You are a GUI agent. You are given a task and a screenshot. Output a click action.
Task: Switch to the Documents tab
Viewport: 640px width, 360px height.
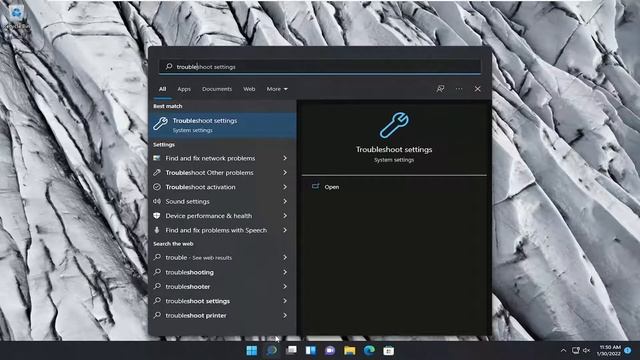[x=217, y=89]
